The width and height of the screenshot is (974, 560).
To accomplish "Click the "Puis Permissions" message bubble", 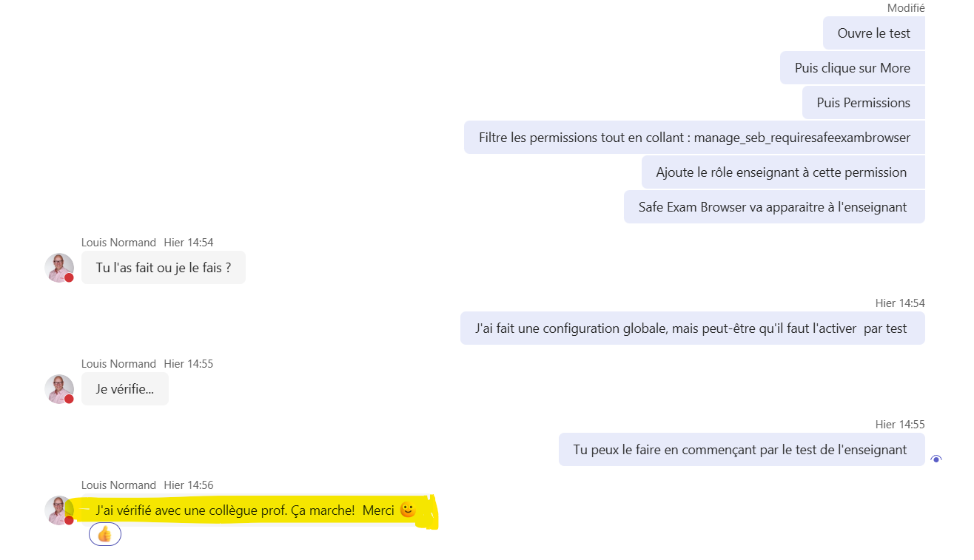I will pos(863,103).
